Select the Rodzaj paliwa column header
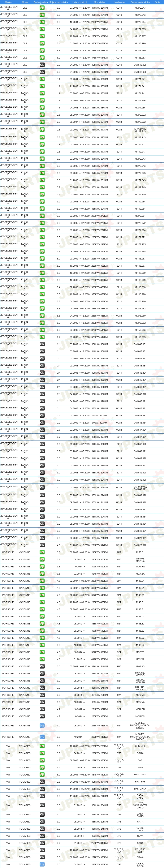This screenshot has width=164, height=868. click(x=41, y=2)
